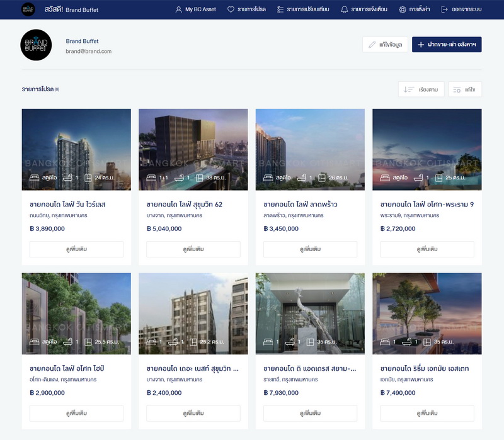504x440 pixels.
Task: Open My BC Asset menu
Action: click(x=195, y=9)
